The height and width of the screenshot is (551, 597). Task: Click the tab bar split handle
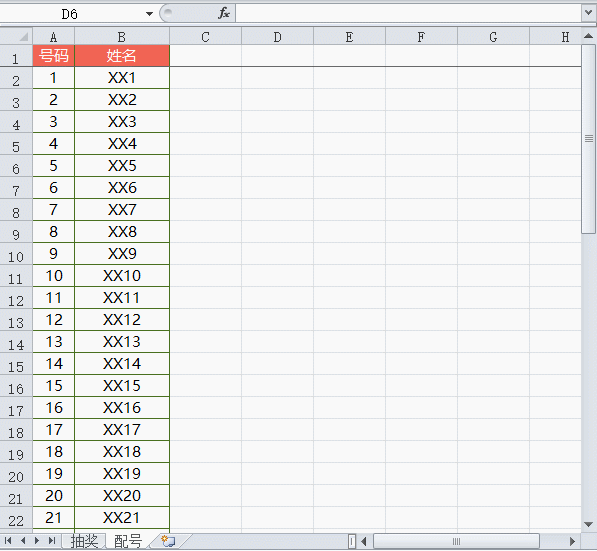click(x=352, y=541)
